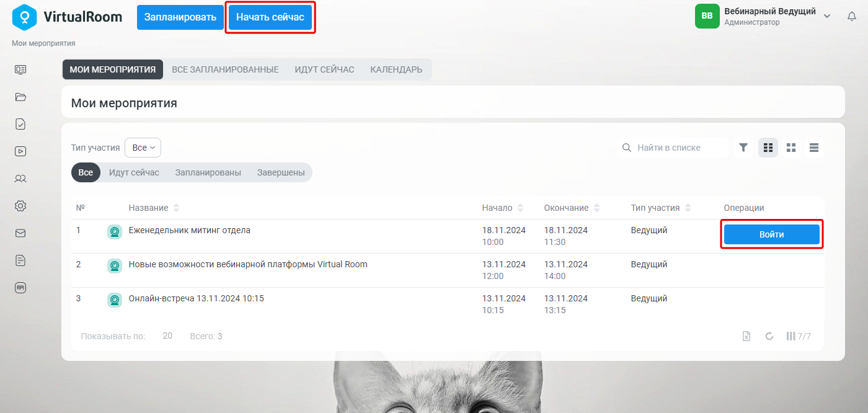Sort the table by Окончание column
This screenshot has width=868, height=413.
pos(572,208)
